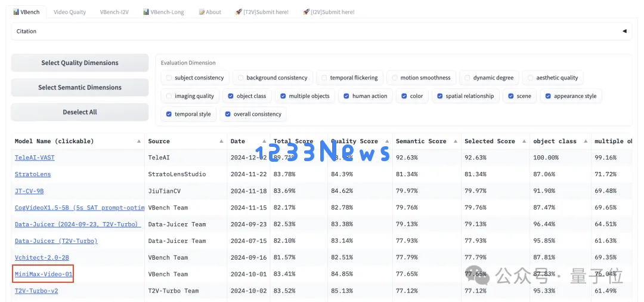Click the 96.44% object class cell
The image size is (644, 302).
tap(544, 224)
